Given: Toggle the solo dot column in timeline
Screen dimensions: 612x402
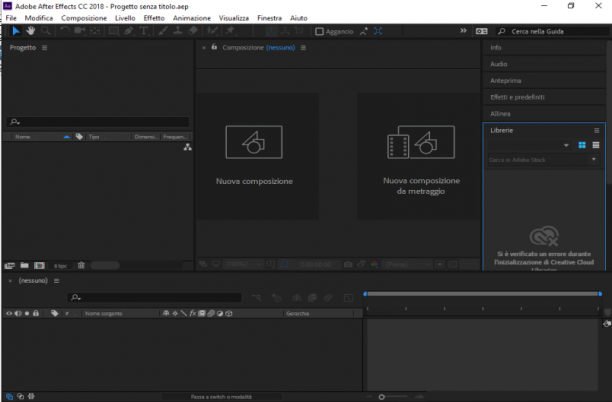Looking at the screenshot, I should tap(27, 313).
